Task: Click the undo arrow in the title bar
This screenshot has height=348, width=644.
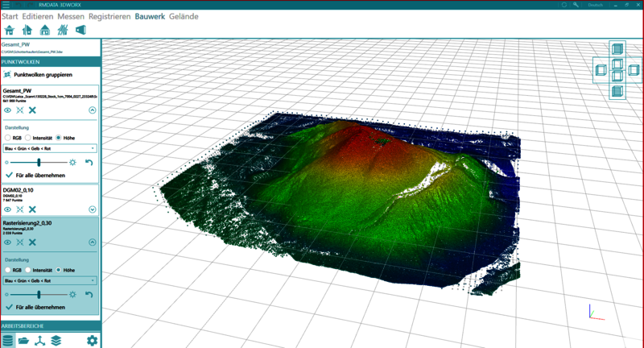Action: pos(19,5)
